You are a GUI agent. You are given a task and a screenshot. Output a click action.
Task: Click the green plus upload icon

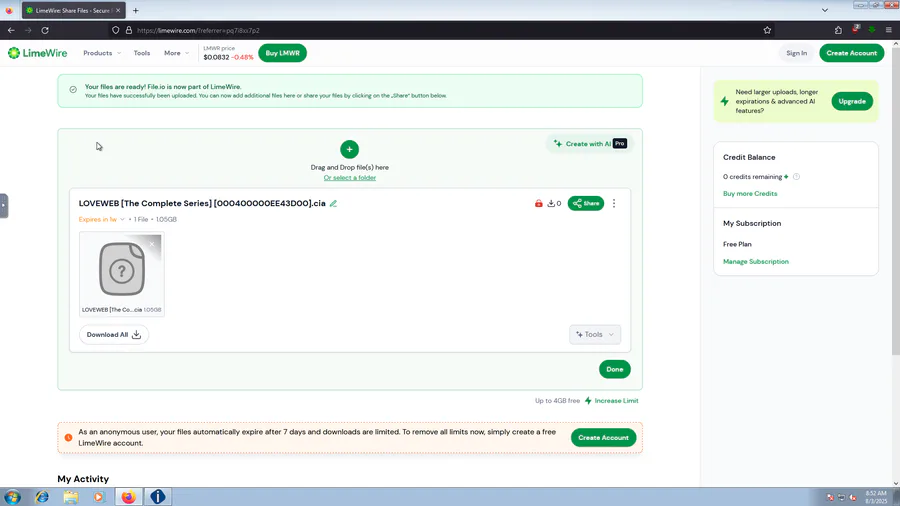[x=350, y=149]
